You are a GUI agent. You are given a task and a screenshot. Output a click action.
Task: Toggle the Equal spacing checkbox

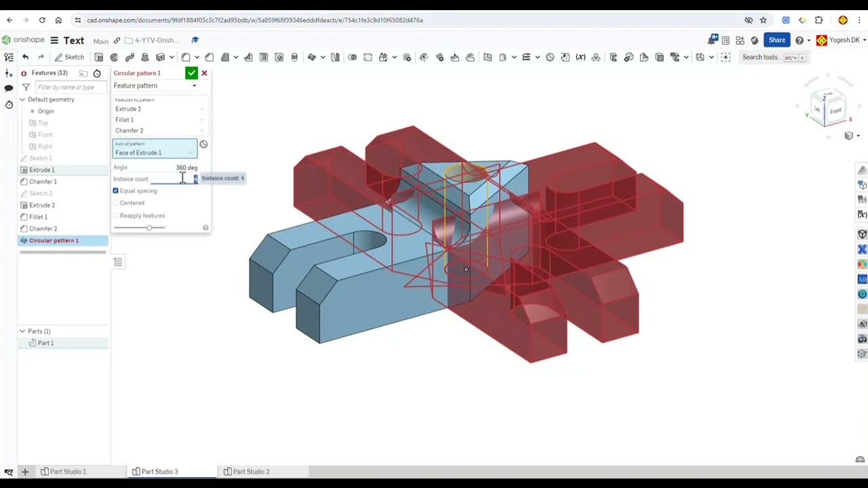tap(115, 190)
